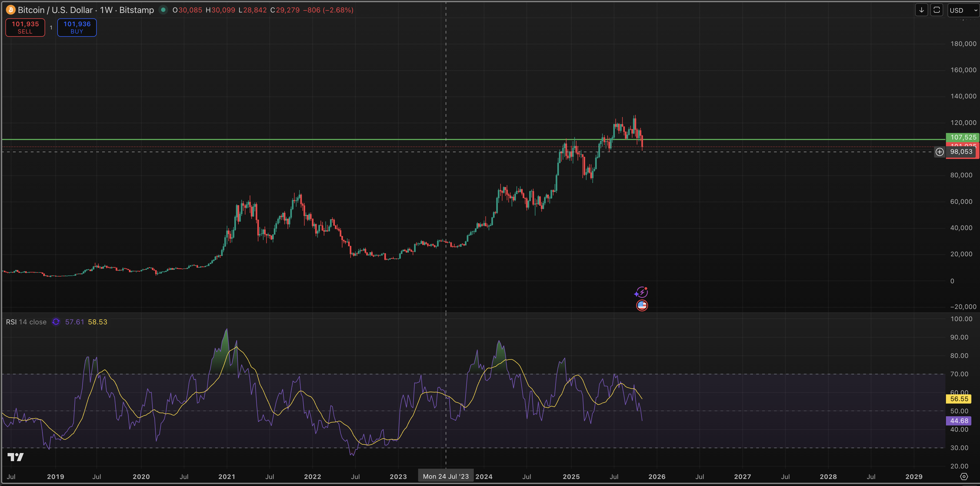Click the RSI 14 close legend label

[26, 322]
